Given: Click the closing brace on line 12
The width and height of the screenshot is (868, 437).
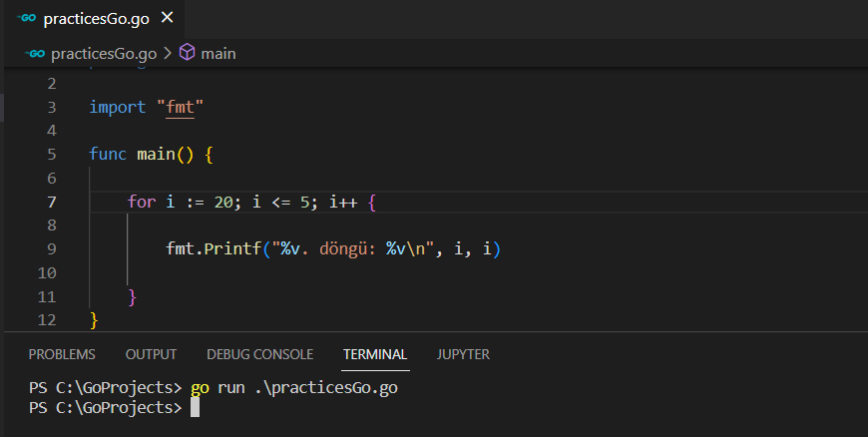Looking at the screenshot, I should point(95,320).
